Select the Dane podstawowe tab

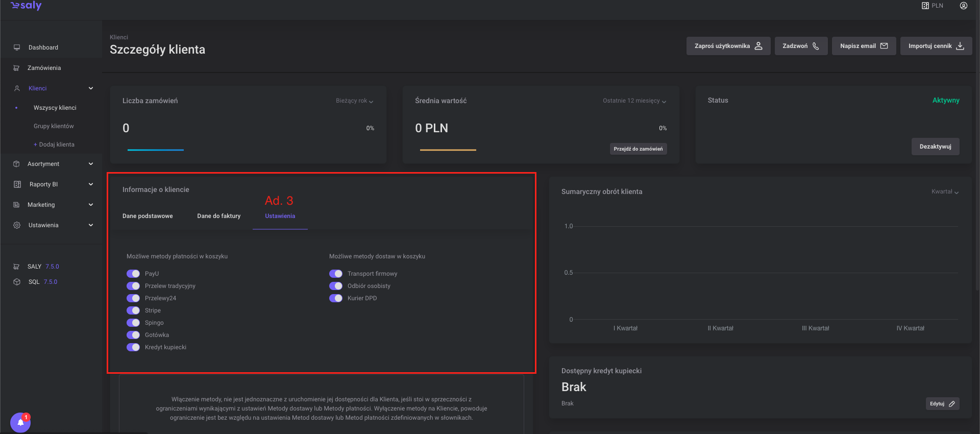[x=148, y=216]
